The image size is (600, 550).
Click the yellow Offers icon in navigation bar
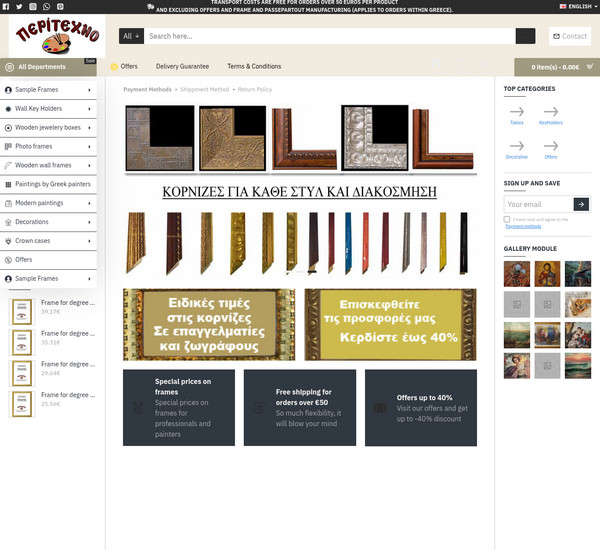click(x=114, y=67)
